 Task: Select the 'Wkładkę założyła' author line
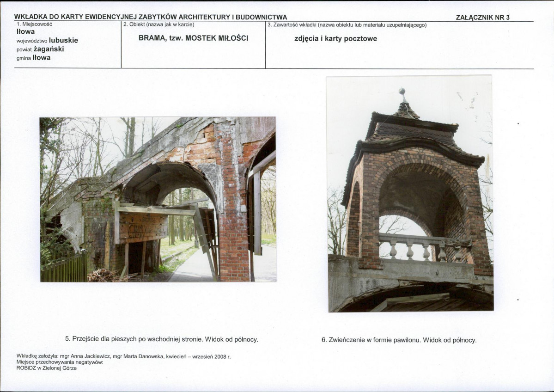123,356
